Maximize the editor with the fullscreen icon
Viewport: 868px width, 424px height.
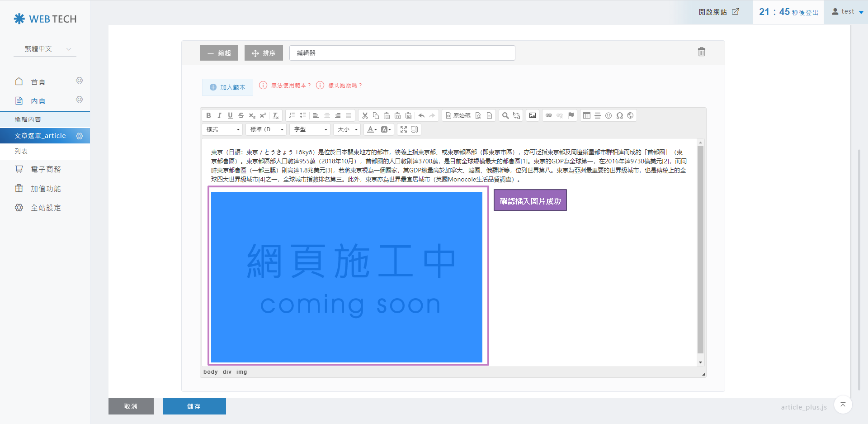[404, 129]
